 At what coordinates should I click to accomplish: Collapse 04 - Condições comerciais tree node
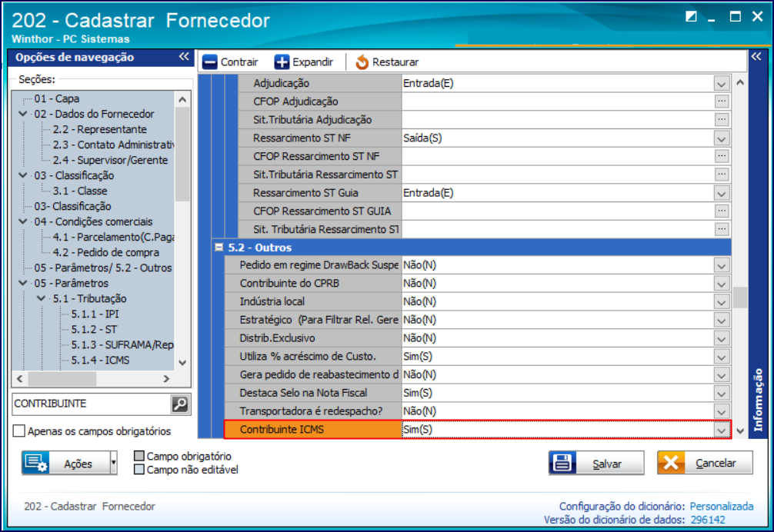(x=23, y=221)
